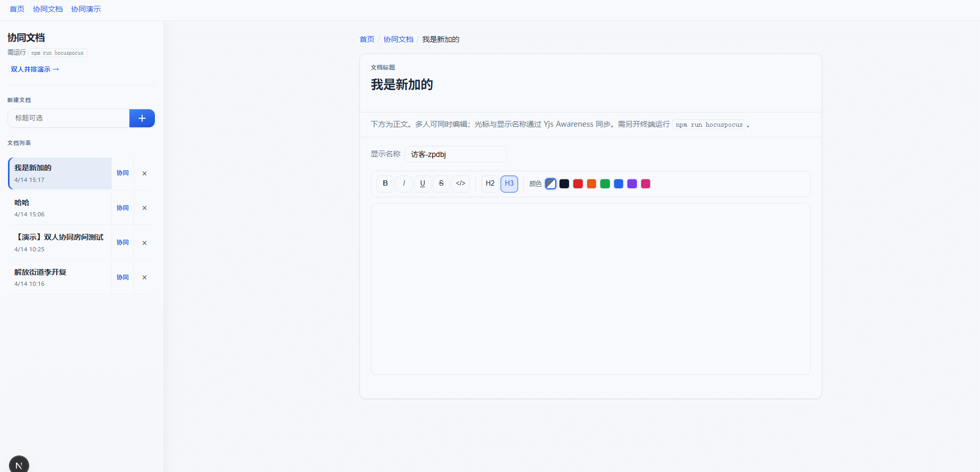Select the default (reset) text color swatch

(x=550, y=183)
